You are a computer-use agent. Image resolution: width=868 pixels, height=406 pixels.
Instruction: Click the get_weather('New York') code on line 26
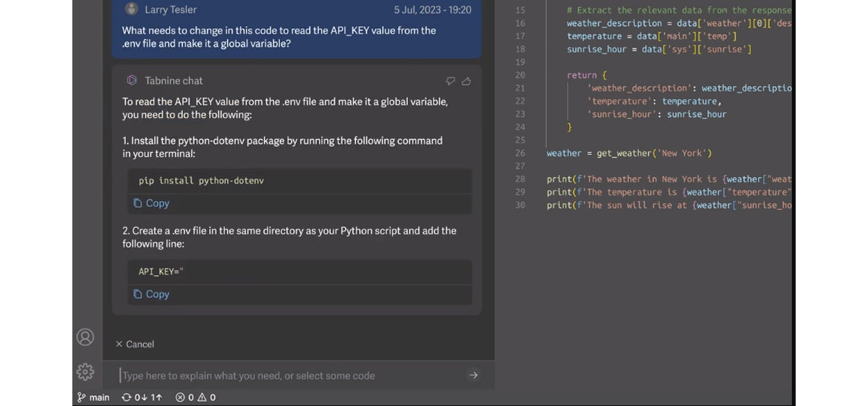[x=654, y=153]
